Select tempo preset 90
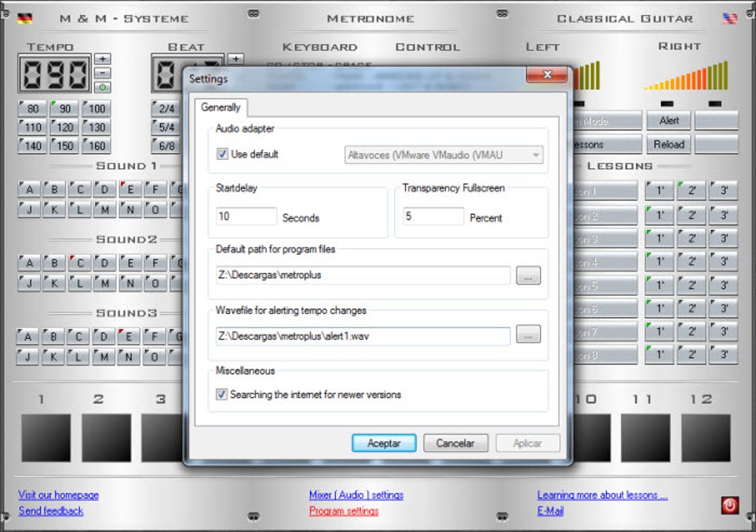This screenshot has height=532, width=756. (x=64, y=108)
